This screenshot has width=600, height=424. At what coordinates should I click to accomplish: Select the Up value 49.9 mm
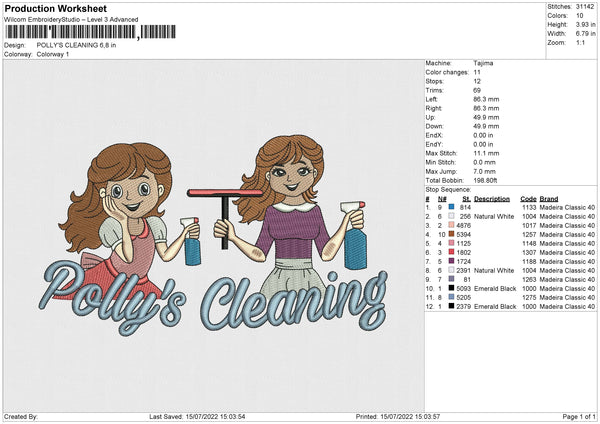click(486, 117)
